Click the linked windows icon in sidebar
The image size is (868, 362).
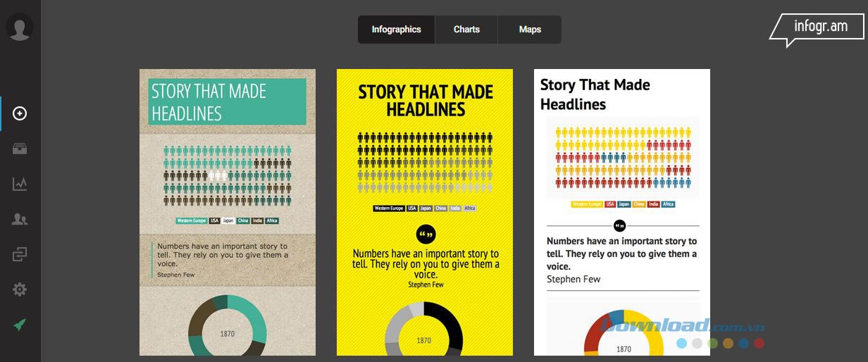coord(20,254)
